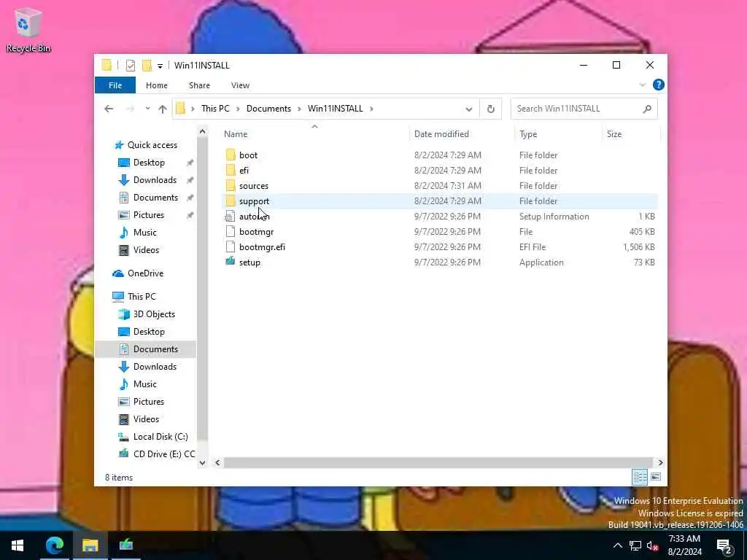
Task: Switch to Details view layout icon
Action: (x=639, y=477)
